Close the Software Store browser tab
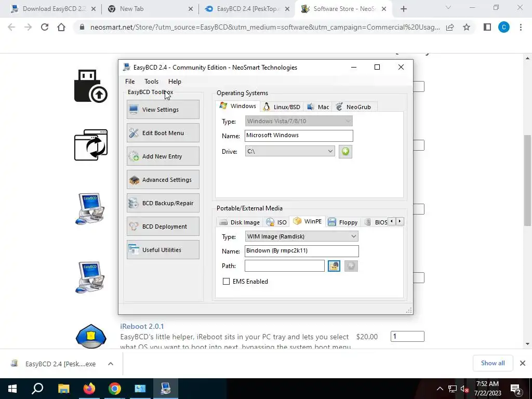This screenshot has width=532, height=399. tap(384, 9)
